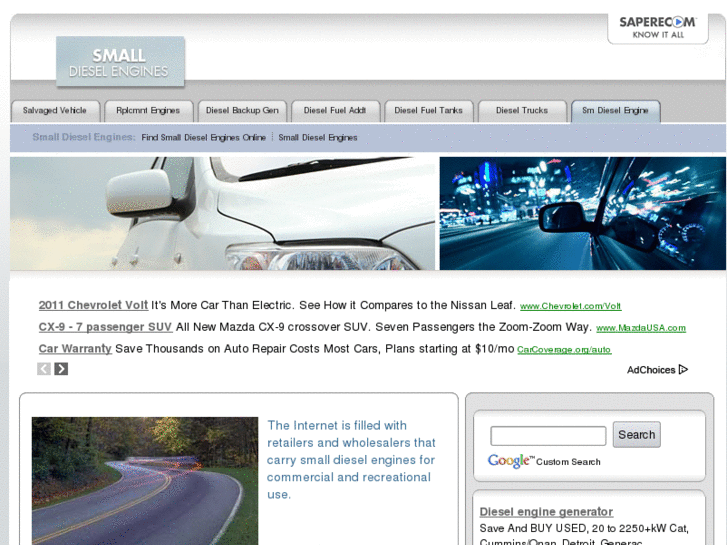Open the 2011 Chevrolet Volt ad link
The height and width of the screenshot is (545, 727).
point(93,305)
